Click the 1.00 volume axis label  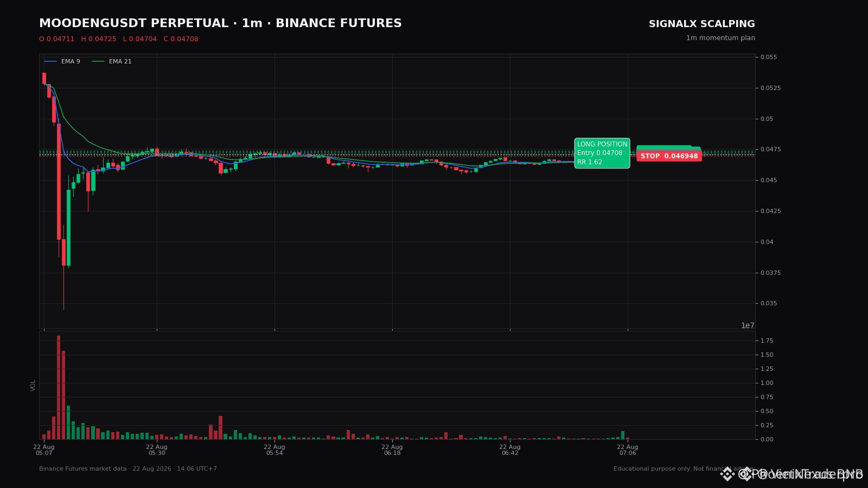pos(767,383)
